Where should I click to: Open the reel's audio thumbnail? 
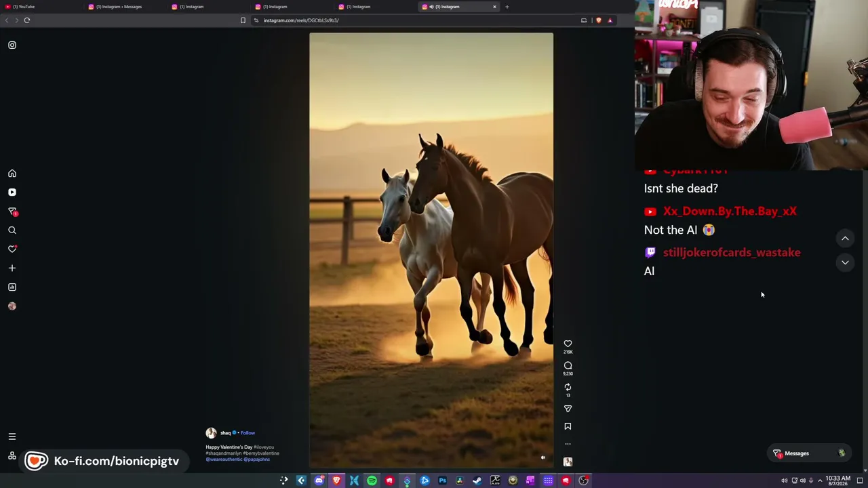(x=568, y=462)
